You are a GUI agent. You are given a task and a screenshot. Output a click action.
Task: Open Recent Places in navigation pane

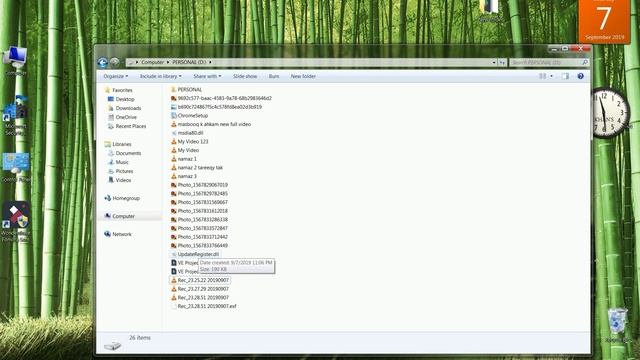point(130,126)
